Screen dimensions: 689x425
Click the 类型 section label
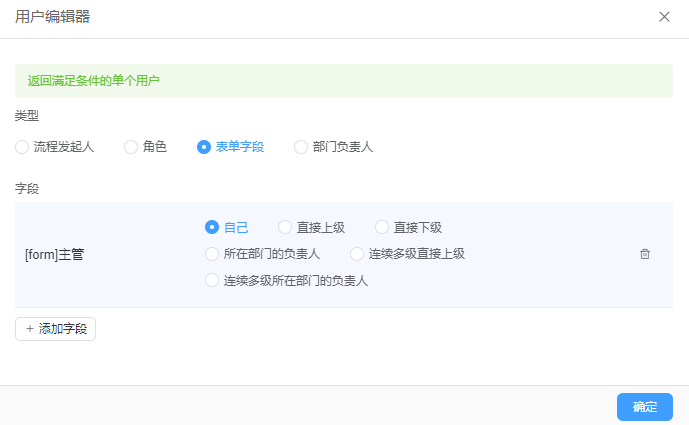tap(27, 116)
